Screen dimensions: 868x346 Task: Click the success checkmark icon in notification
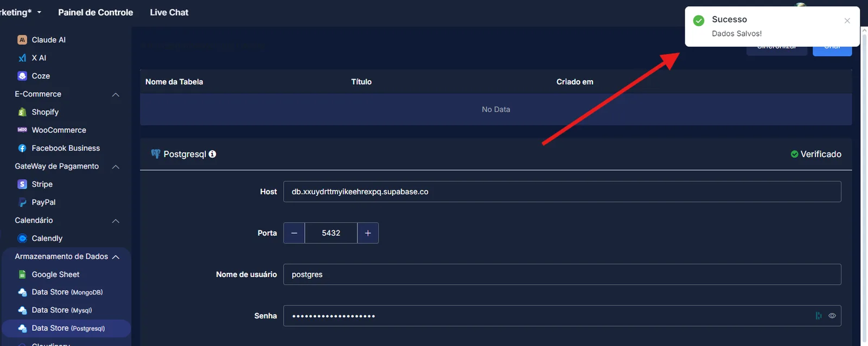pos(699,20)
